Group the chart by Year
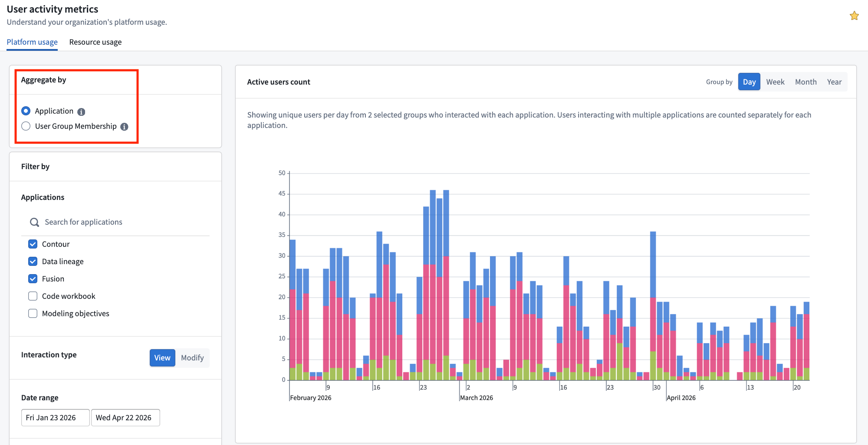Viewport: 868px width, 445px height. [x=834, y=82]
